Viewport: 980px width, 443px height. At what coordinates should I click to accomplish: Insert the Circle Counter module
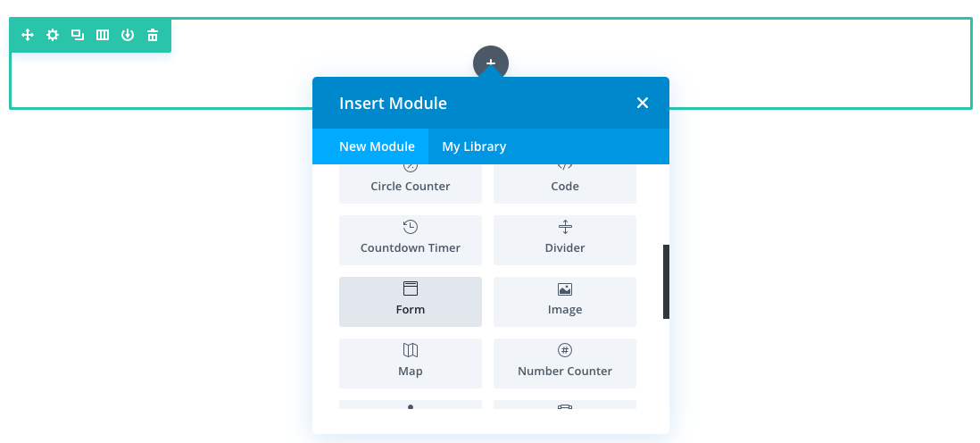click(411, 184)
